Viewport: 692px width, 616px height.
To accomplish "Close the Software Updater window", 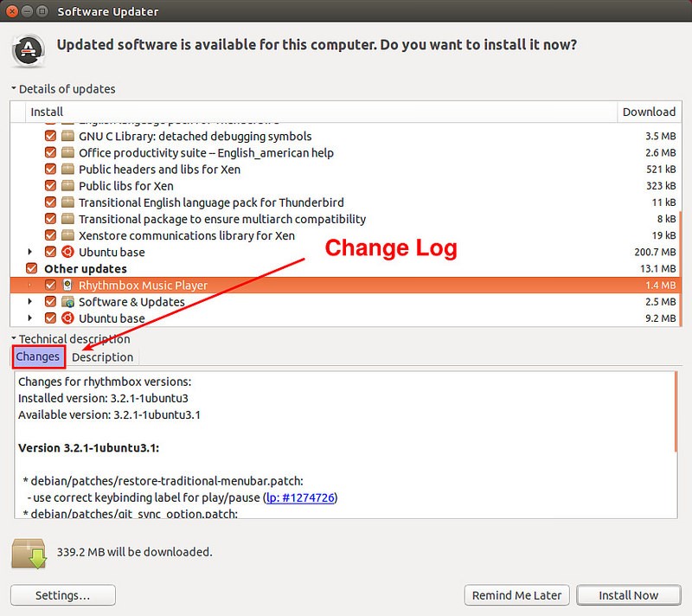I will [12, 11].
